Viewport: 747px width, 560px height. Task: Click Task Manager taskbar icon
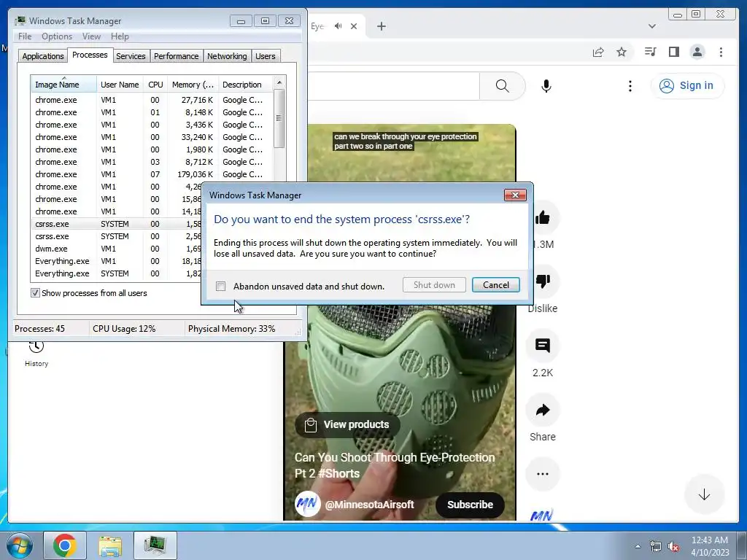tap(155, 545)
